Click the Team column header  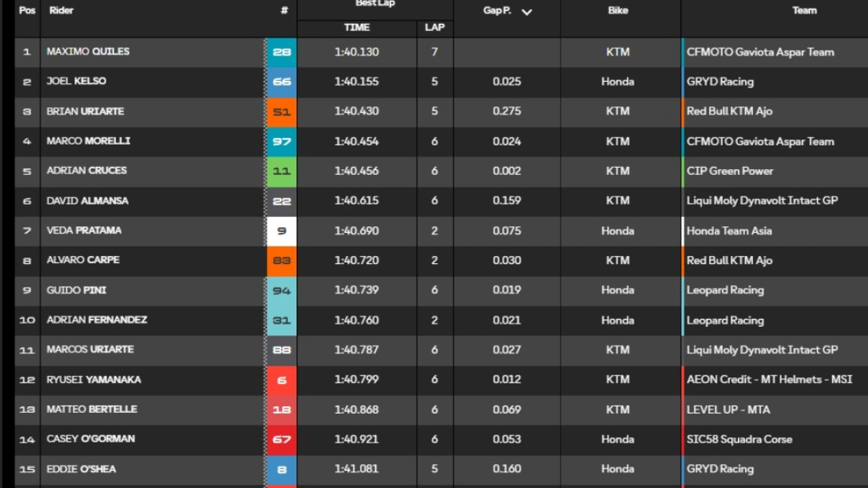tap(804, 11)
